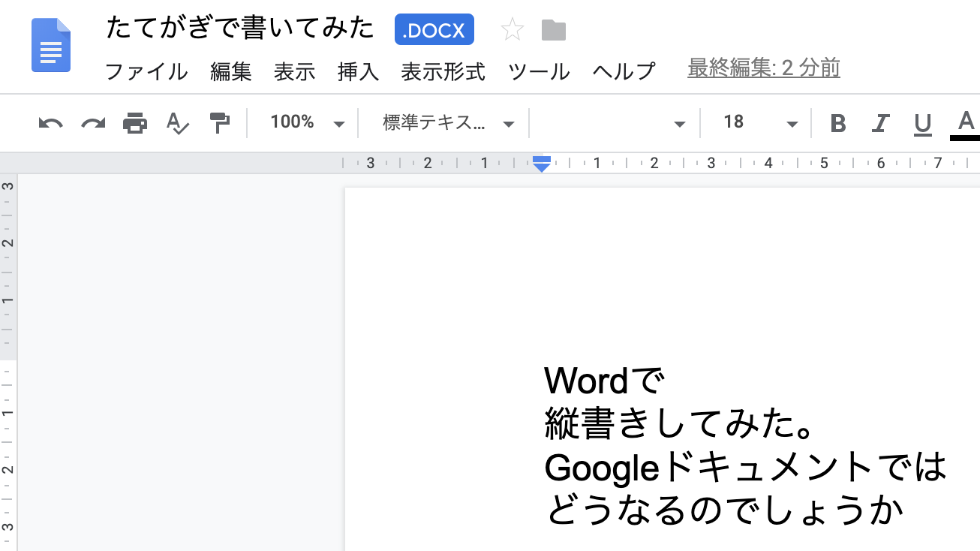Toggle bold formatting

pyautogui.click(x=838, y=123)
